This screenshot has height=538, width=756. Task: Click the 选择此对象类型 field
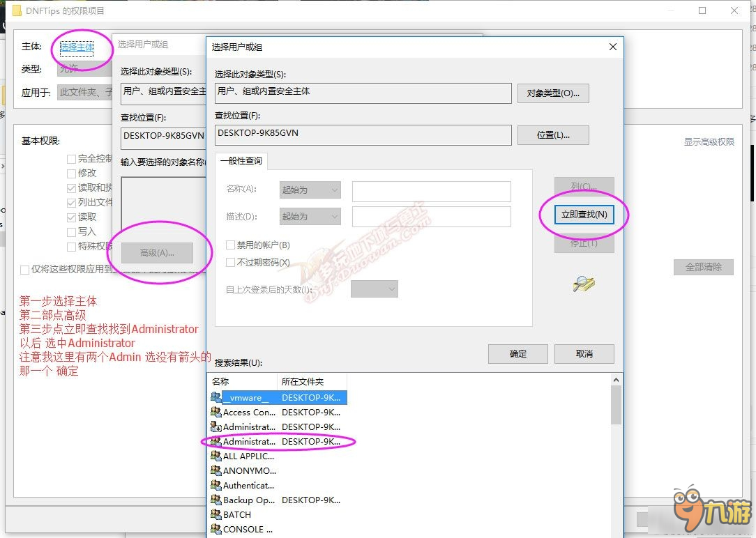coord(363,93)
